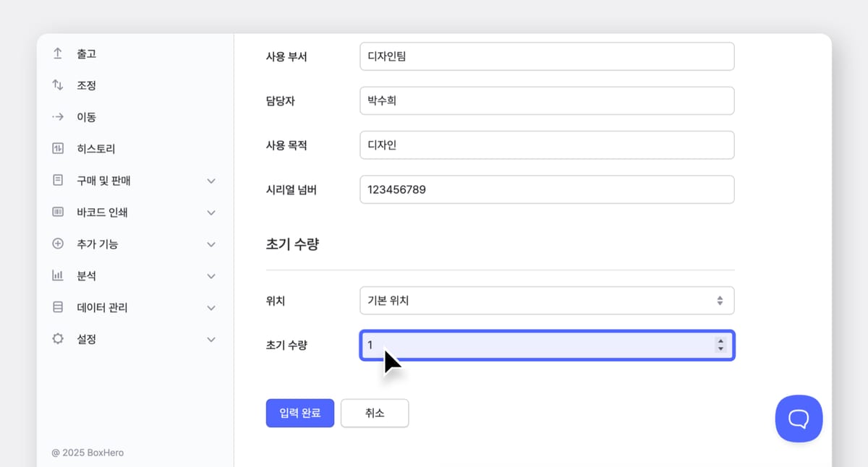Select the 구매 및 판매 document icon
Screen dimensions: 868x467
[x=57, y=180]
